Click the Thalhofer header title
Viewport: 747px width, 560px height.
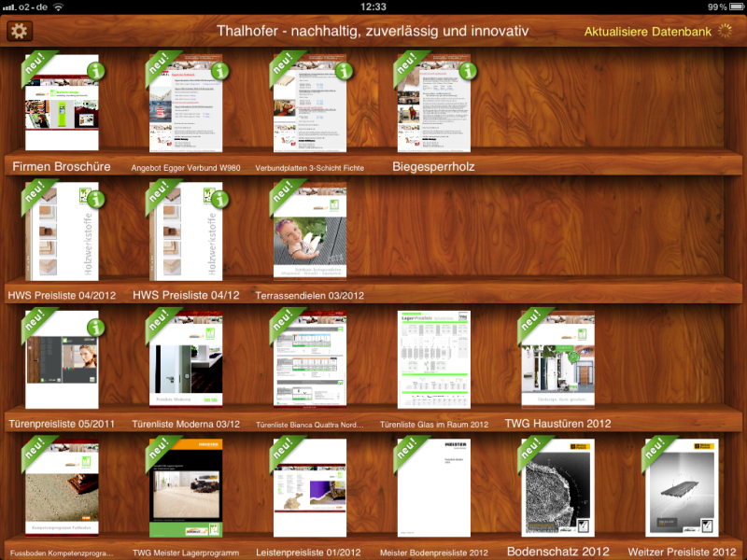(x=373, y=31)
